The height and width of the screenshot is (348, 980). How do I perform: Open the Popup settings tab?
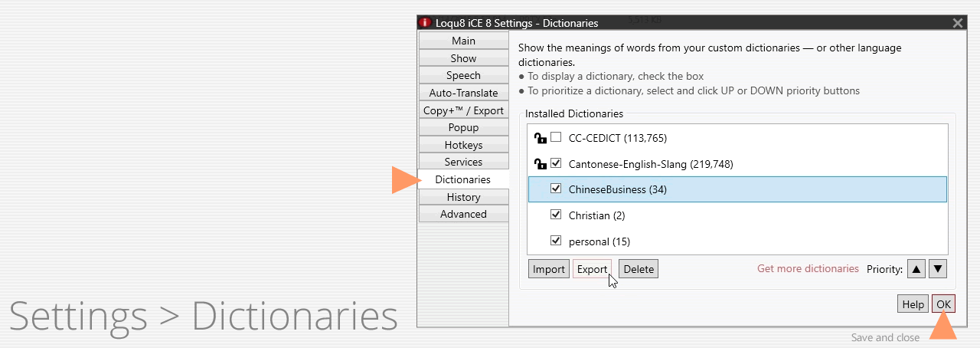coord(463,127)
